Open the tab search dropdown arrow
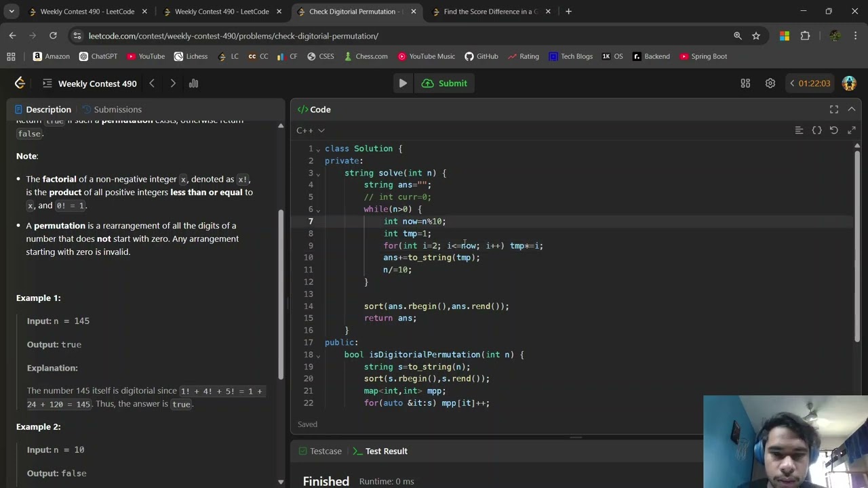This screenshot has height=488, width=868. tap(12, 12)
